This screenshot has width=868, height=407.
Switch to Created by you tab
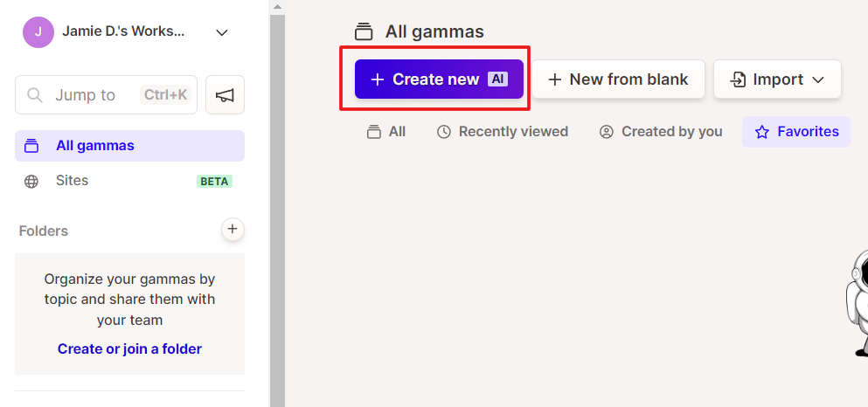click(661, 132)
